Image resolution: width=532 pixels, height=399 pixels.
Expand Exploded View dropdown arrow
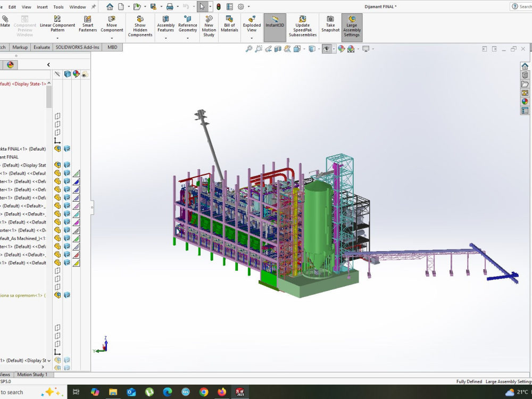tap(252, 38)
